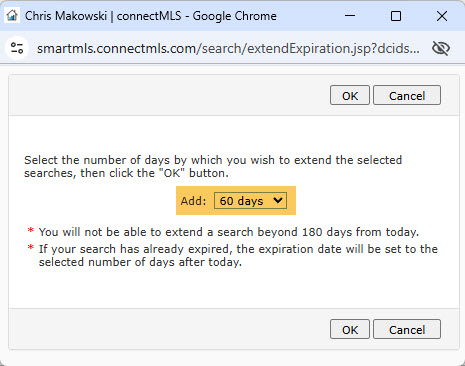This screenshot has height=366, width=465.
Task: Dismiss using the top Cancel button
Action: point(407,95)
